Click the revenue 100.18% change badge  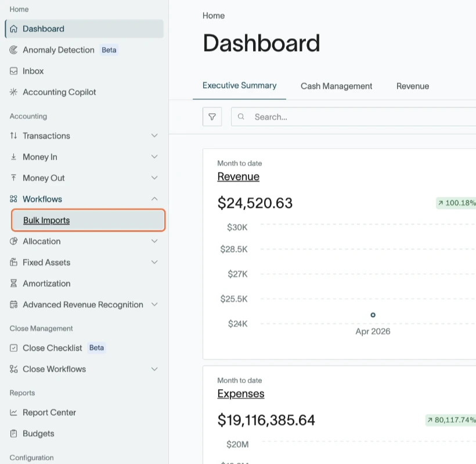click(x=456, y=203)
